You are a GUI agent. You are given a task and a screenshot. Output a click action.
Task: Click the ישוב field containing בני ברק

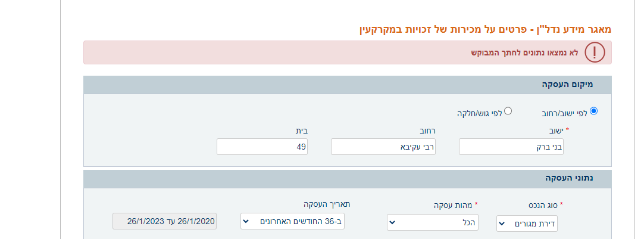click(x=511, y=147)
